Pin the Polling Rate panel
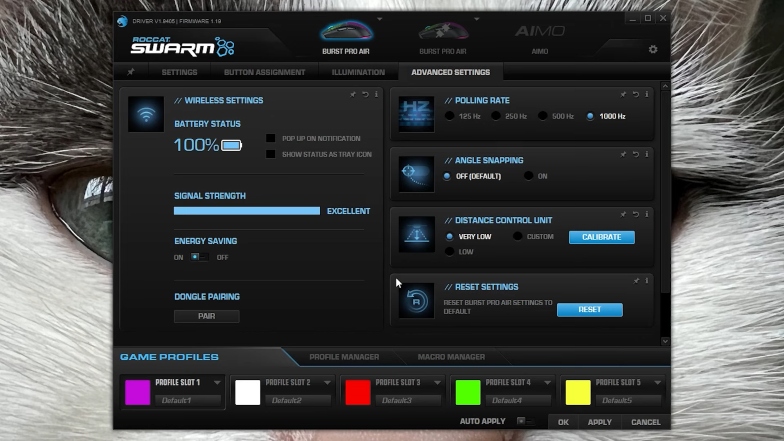Screen dimensions: 784x441 [624, 94]
